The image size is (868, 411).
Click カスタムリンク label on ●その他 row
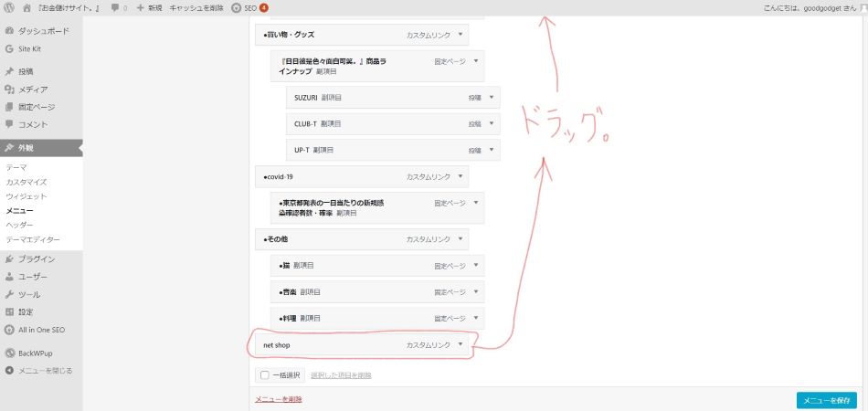(x=428, y=239)
